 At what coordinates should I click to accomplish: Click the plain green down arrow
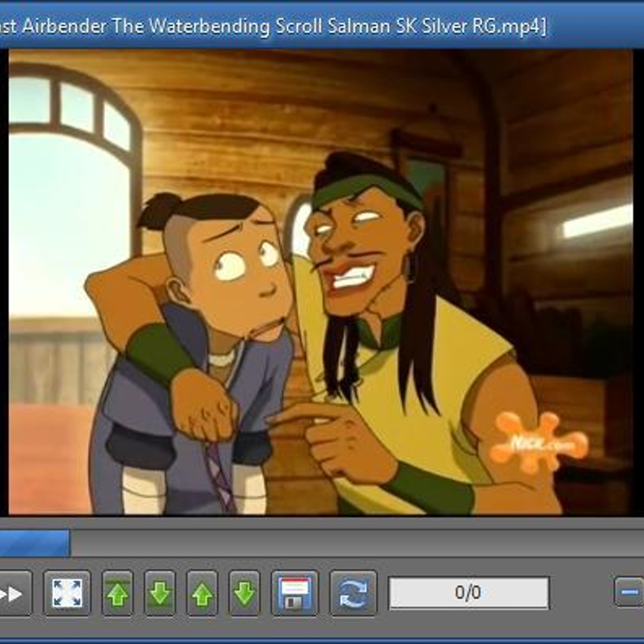coord(244,593)
